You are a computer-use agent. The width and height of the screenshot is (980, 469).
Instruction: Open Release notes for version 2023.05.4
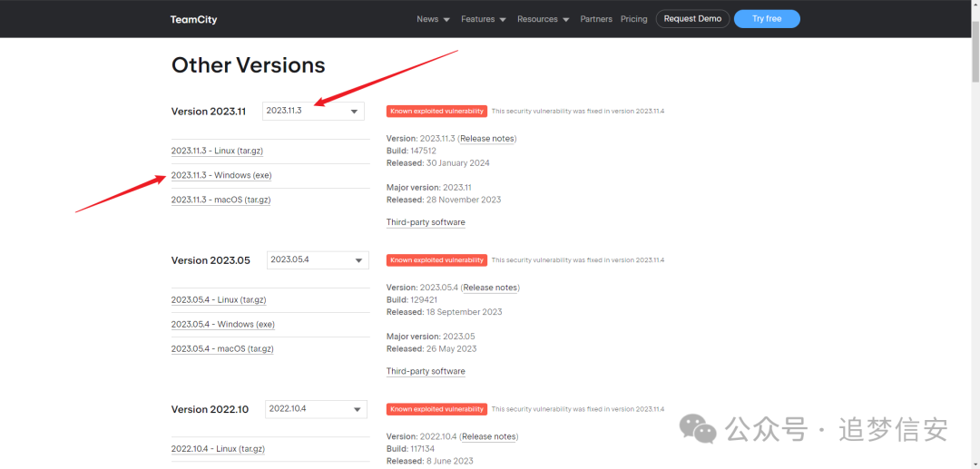pos(491,288)
